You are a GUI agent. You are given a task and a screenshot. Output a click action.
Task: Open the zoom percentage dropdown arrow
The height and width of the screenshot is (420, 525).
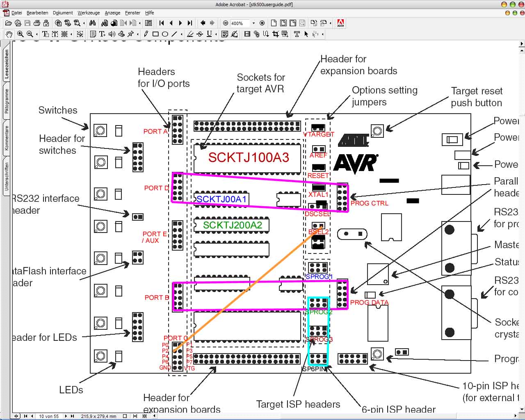pyautogui.click(x=253, y=23)
